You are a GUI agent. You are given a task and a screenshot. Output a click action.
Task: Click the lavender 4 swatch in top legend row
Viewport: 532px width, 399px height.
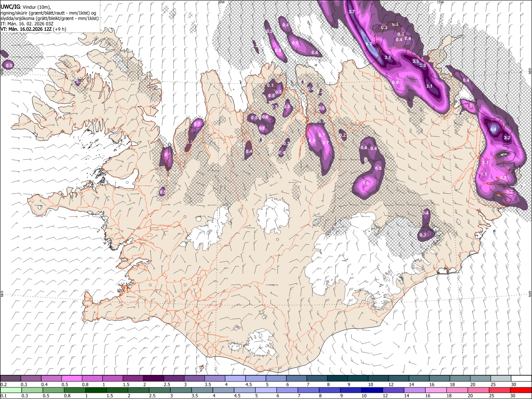pyautogui.click(x=235, y=378)
